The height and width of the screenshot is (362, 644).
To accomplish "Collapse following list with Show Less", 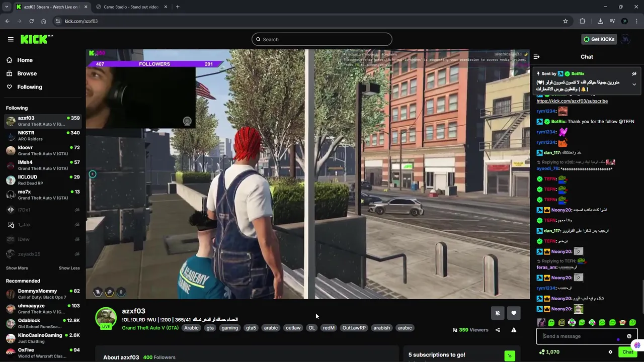I will 69,268.
